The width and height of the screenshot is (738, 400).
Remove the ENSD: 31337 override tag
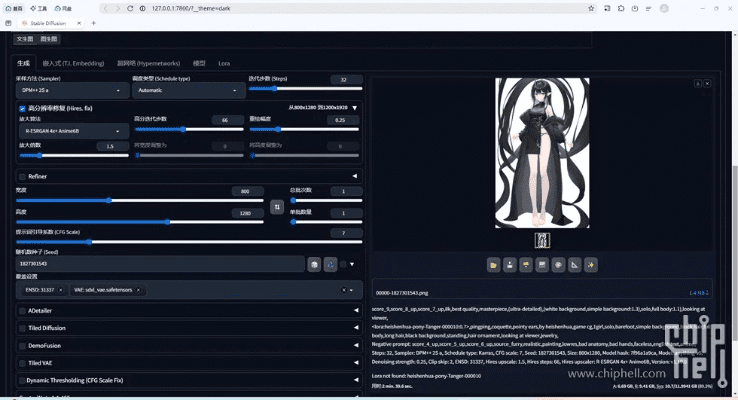[x=61, y=290]
